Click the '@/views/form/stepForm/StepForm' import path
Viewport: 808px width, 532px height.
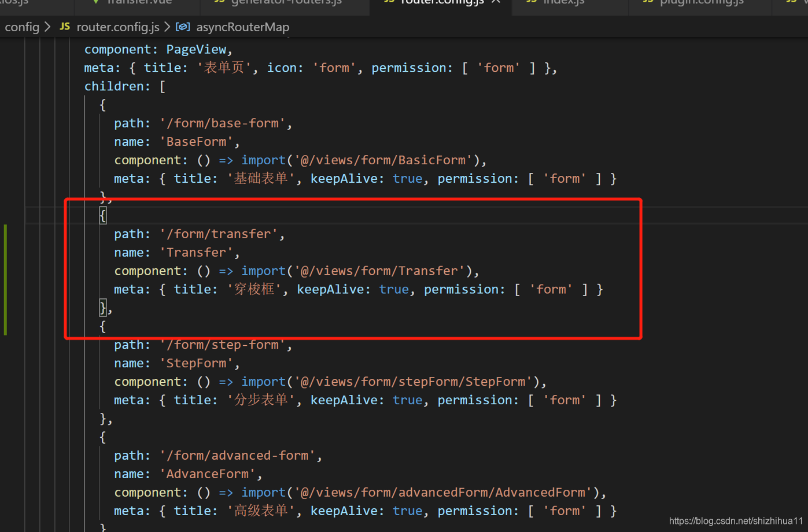(x=414, y=382)
